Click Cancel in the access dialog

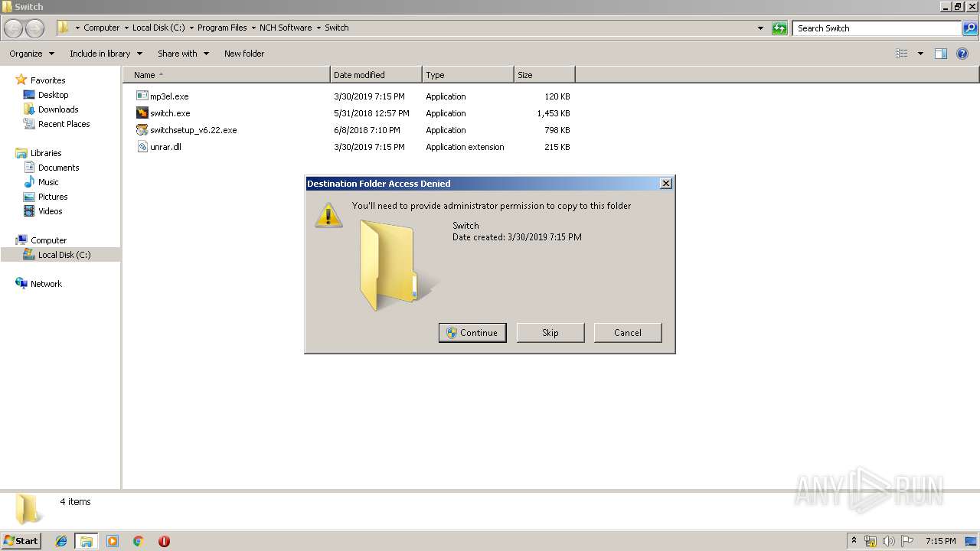pos(628,333)
